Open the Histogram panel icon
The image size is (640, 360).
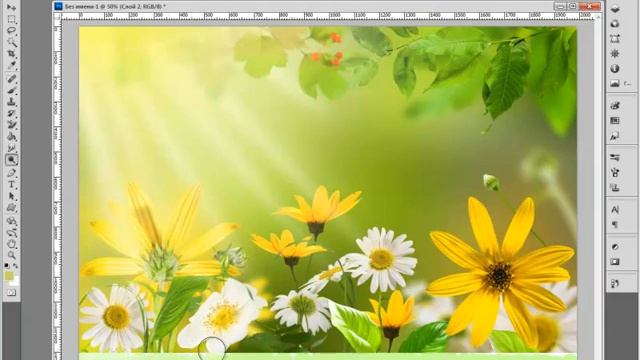(615, 83)
